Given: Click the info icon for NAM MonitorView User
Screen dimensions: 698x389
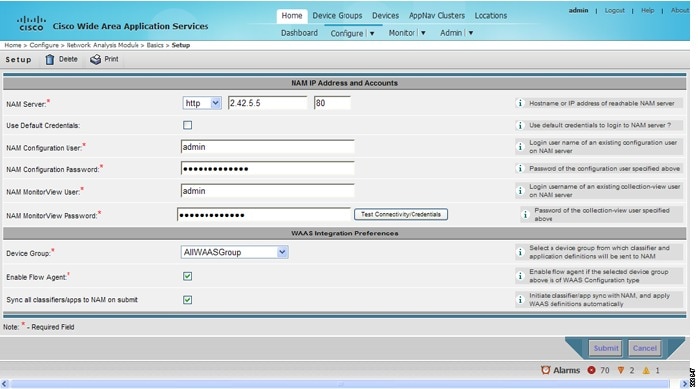Looking at the screenshot, I should (x=520, y=190).
